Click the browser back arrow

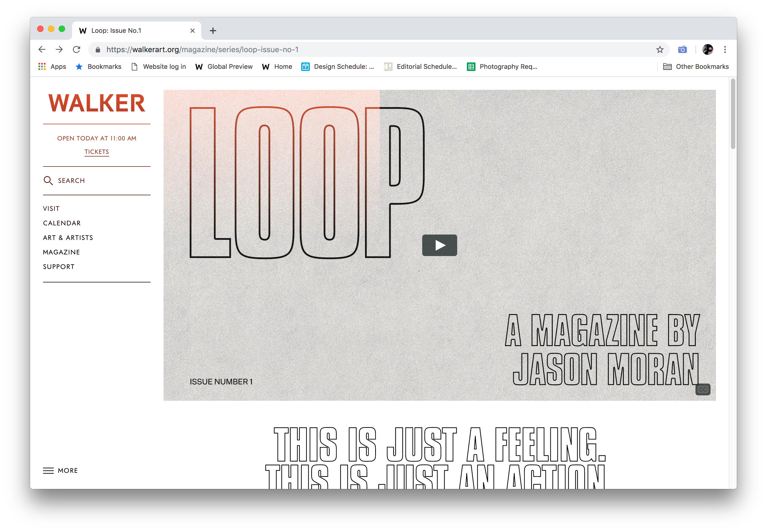(x=42, y=49)
